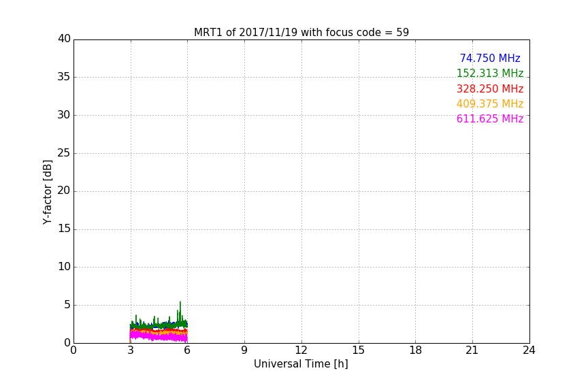
Task: Click the y-axis tick label 25
Action: coord(64,152)
